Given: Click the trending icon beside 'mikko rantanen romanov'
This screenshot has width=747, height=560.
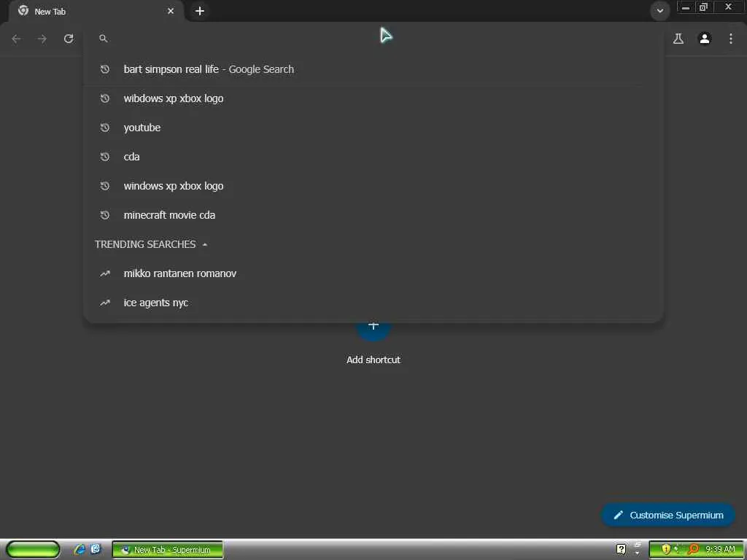Looking at the screenshot, I should [x=105, y=273].
